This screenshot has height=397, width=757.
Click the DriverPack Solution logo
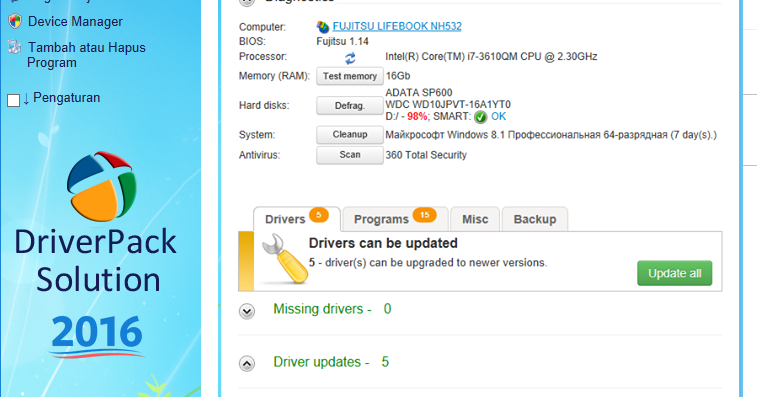[101, 186]
